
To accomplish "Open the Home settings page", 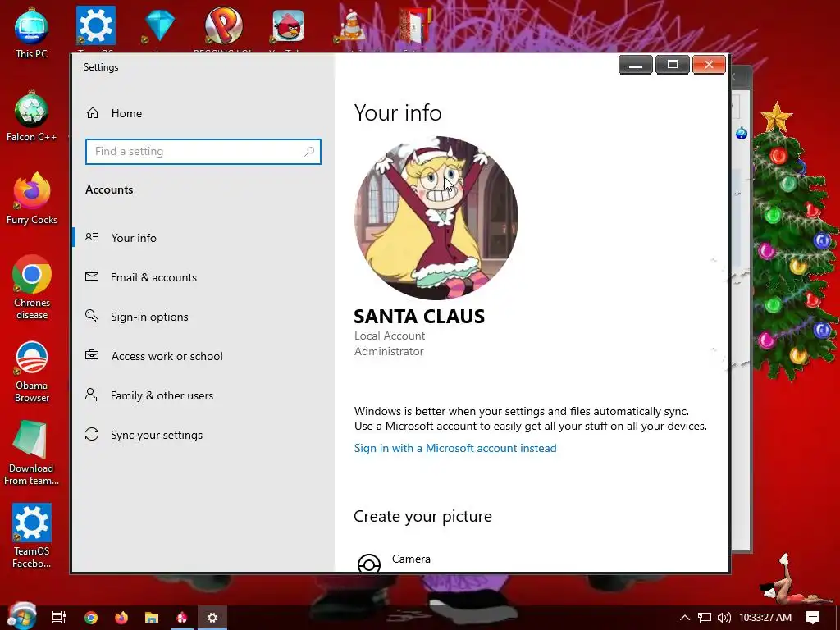I will point(126,113).
